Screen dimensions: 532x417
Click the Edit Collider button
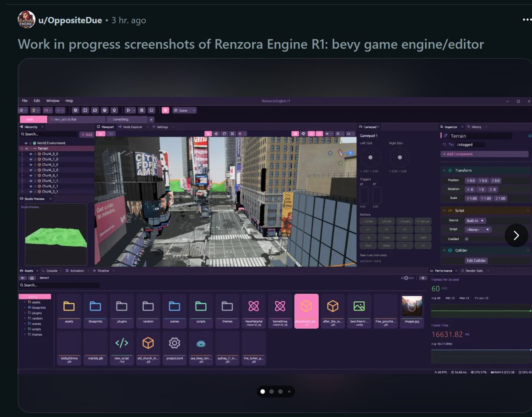(476, 260)
